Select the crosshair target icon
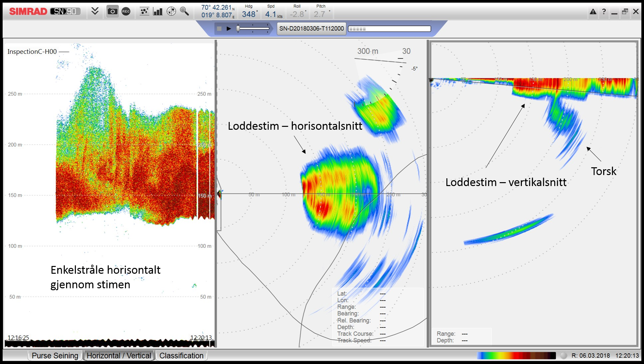644x364 pixels. 171,11
